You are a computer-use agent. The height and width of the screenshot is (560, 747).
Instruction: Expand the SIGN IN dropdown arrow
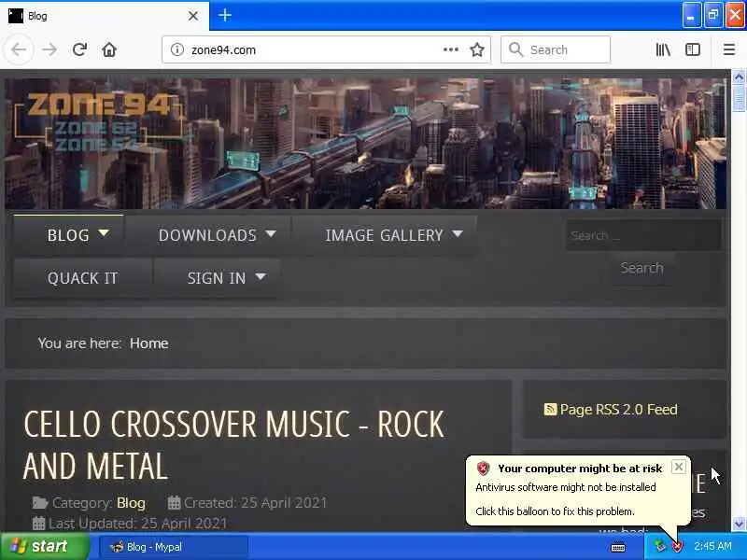(261, 276)
